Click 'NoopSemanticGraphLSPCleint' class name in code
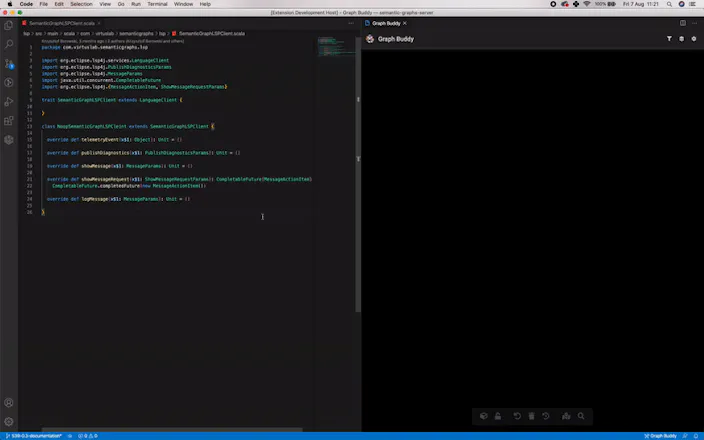 point(92,127)
